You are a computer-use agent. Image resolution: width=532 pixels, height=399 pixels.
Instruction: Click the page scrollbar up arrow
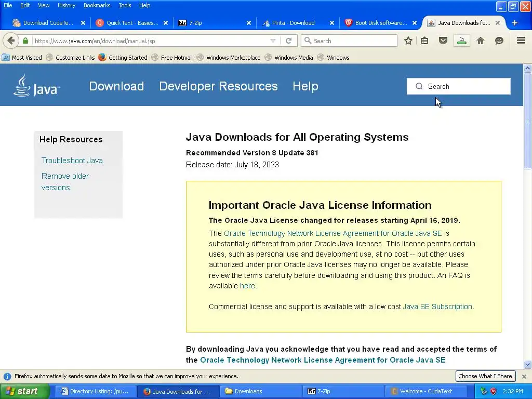527,68
